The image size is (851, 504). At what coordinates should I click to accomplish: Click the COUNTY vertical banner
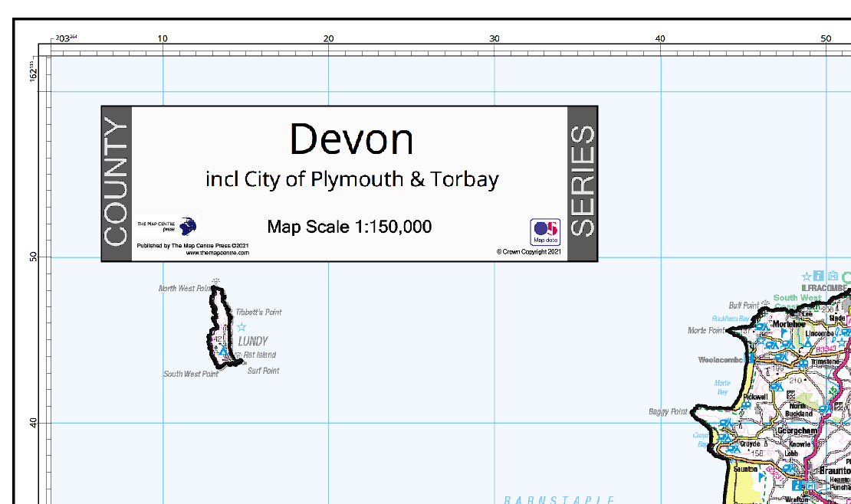[x=116, y=183]
